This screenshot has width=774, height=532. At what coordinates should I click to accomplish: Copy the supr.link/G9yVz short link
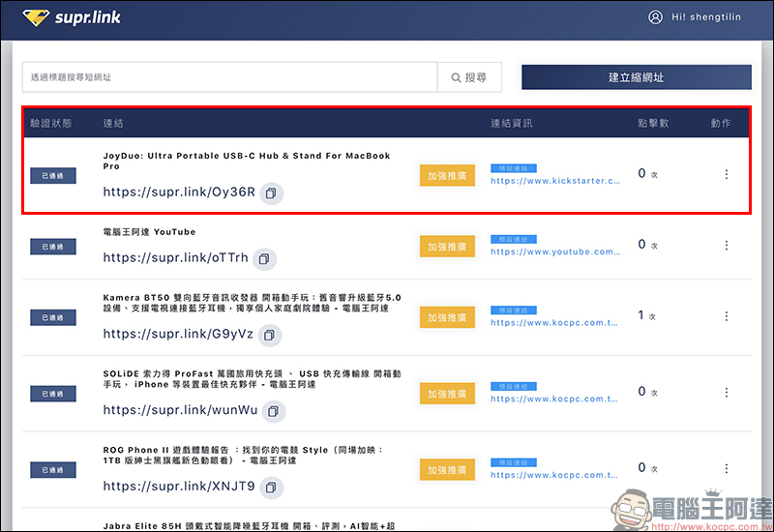tap(270, 336)
